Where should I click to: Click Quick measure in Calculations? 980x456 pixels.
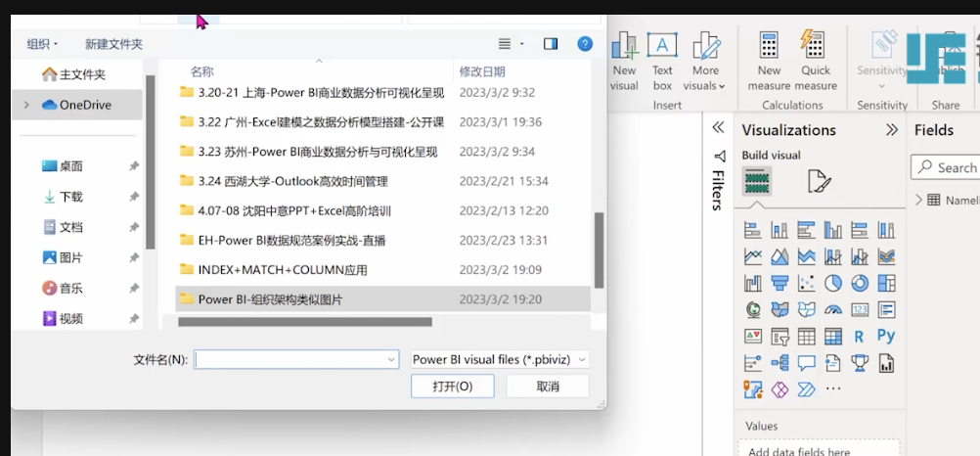[x=816, y=62]
